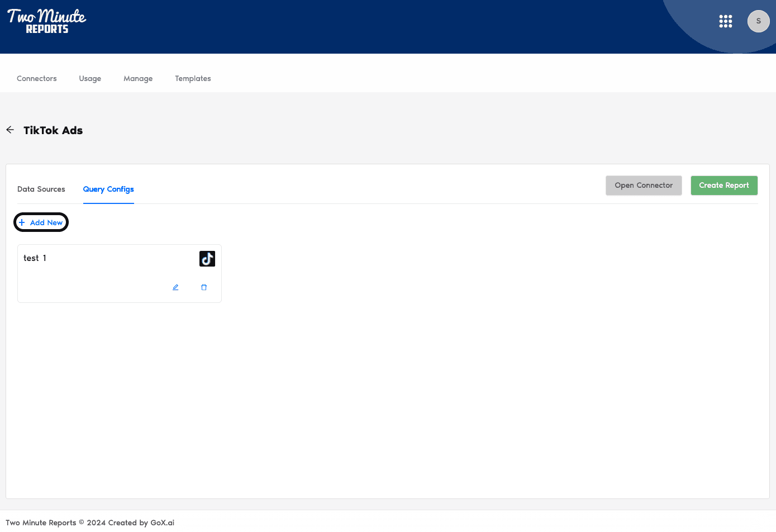Click the TikTok logo on test 1 card
Screen dimensions: 776x532
coord(207,259)
